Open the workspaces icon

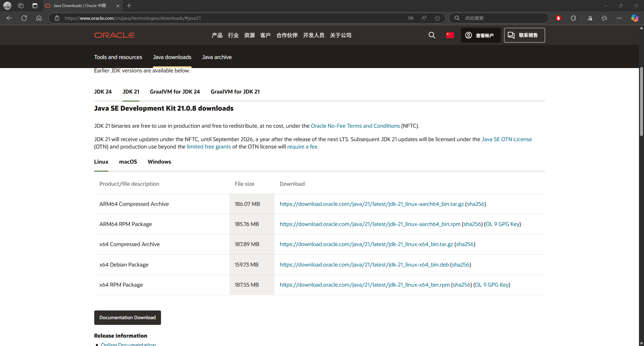tap(21, 6)
